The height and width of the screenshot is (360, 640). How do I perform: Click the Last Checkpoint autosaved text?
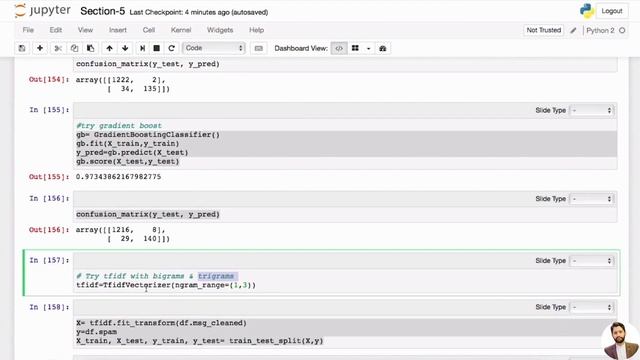coord(199,12)
